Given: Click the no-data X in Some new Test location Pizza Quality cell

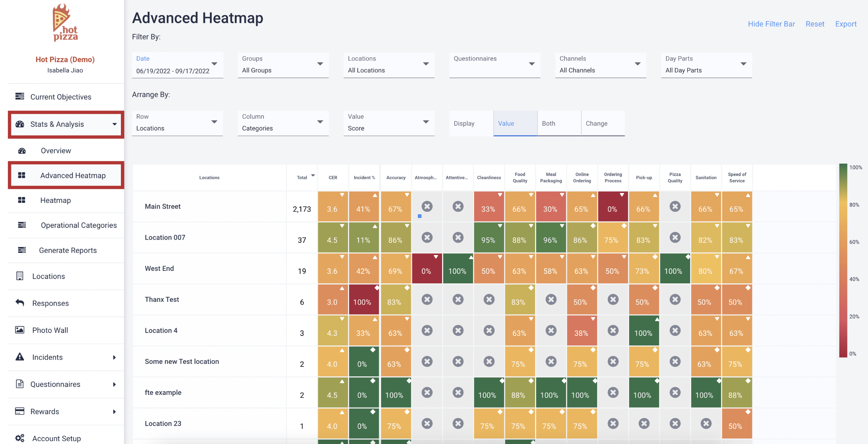Looking at the screenshot, I should point(675,361).
